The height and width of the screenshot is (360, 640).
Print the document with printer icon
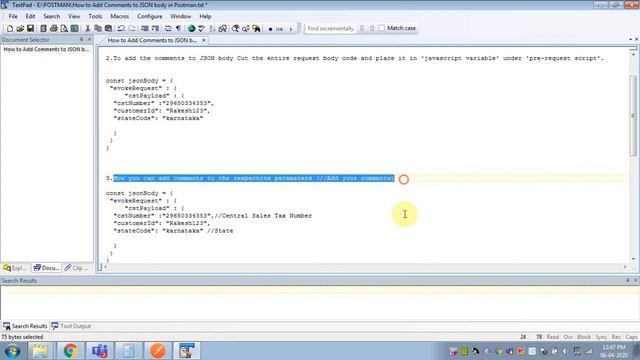[x=54, y=29]
